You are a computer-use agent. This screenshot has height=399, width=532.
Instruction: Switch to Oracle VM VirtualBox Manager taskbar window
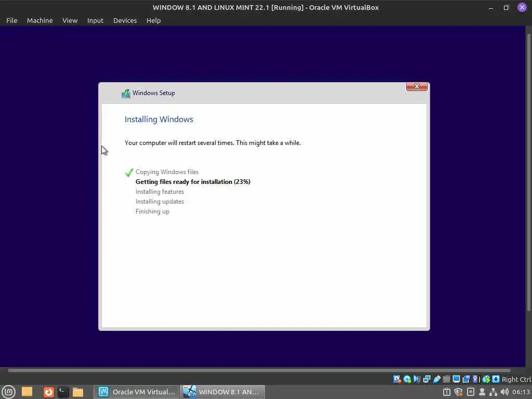tap(137, 392)
